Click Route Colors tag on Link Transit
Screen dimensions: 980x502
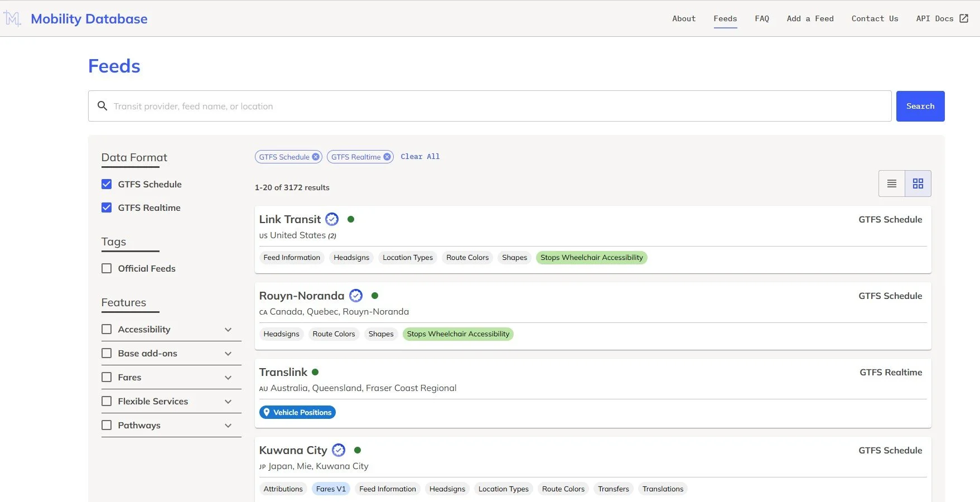coord(467,258)
